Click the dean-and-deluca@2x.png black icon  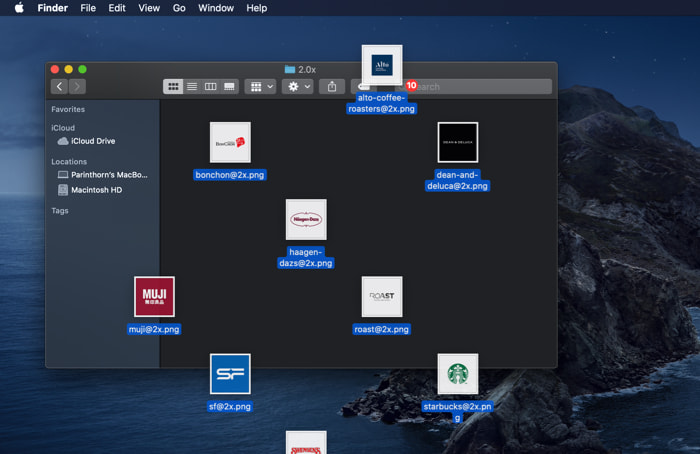457,143
